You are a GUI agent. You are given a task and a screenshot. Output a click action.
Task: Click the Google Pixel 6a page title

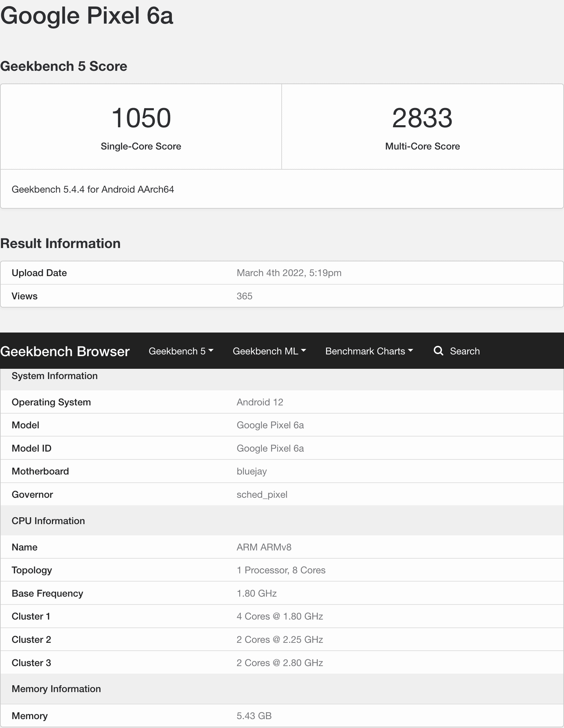pyautogui.click(x=87, y=16)
